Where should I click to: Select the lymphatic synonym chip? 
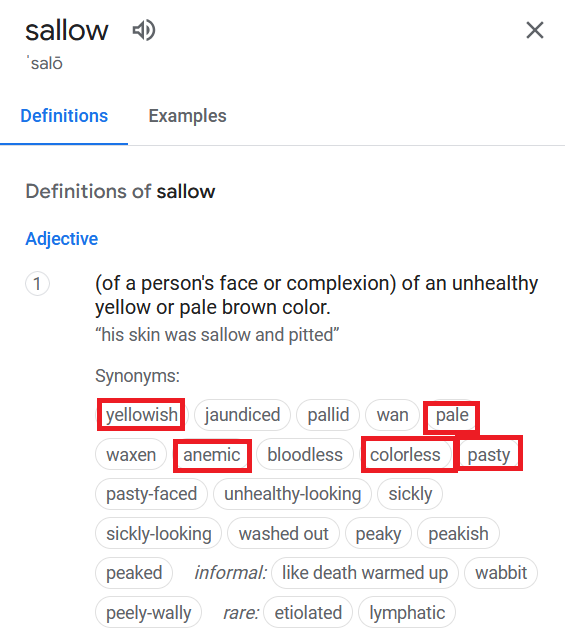[x=407, y=612]
